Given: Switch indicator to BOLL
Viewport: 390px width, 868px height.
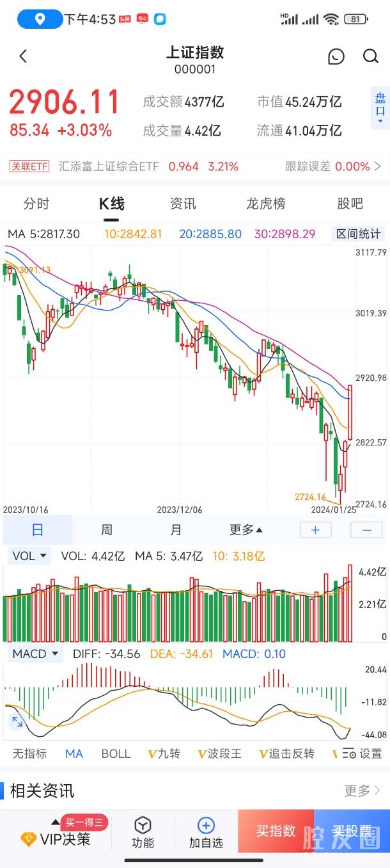Looking at the screenshot, I should pos(116,753).
